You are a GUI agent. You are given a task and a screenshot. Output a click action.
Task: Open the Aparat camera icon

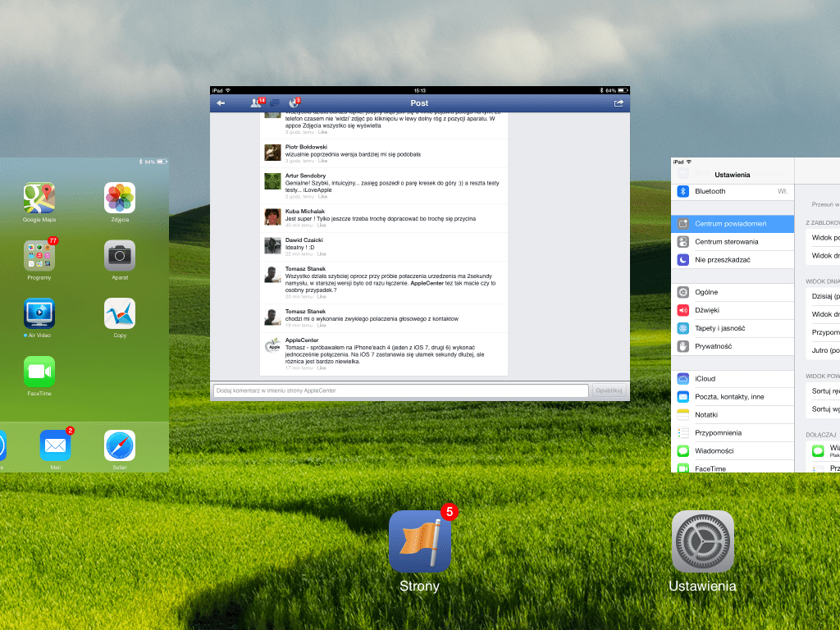point(120,256)
